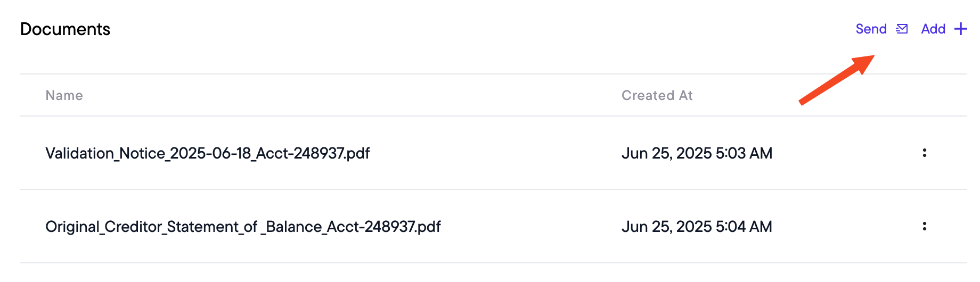Click the red arrow annotation
The width and height of the screenshot is (980, 282).
click(x=837, y=80)
